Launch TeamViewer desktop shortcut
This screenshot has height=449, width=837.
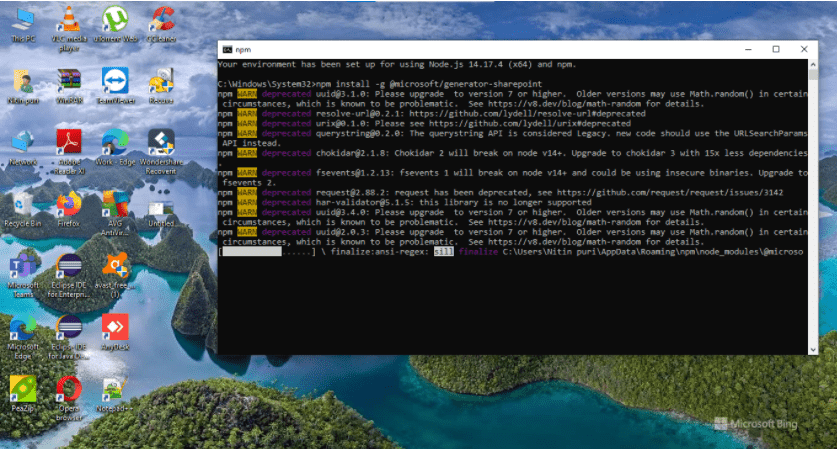point(115,81)
